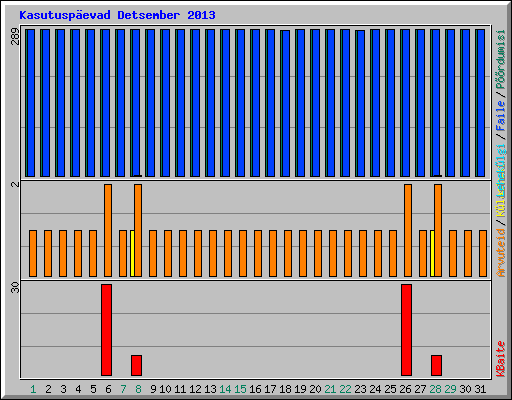Click the blue bar above day 16
The width and height of the screenshot is (512, 400).
coord(256,103)
